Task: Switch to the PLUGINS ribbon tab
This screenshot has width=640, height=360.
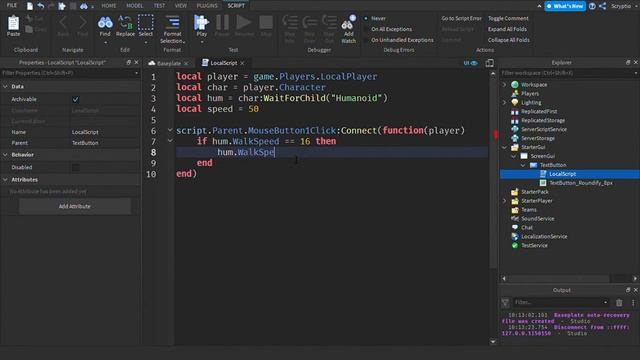Action: [207, 6]
